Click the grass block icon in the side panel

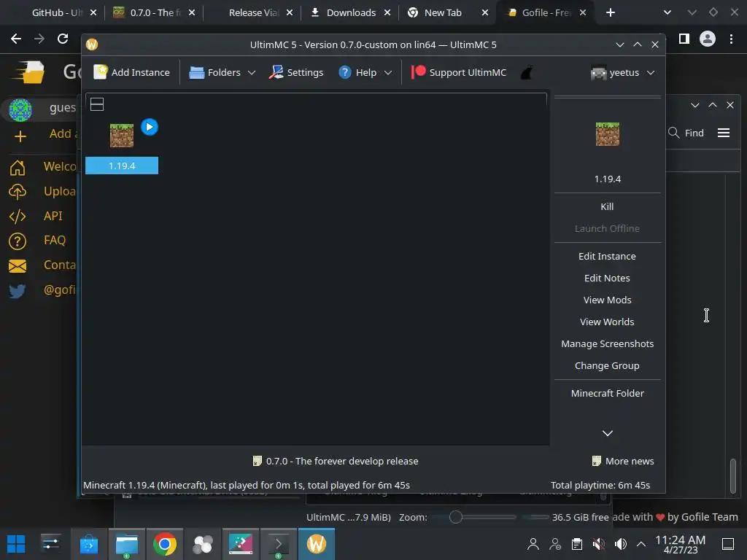click(x=608, y=134)
